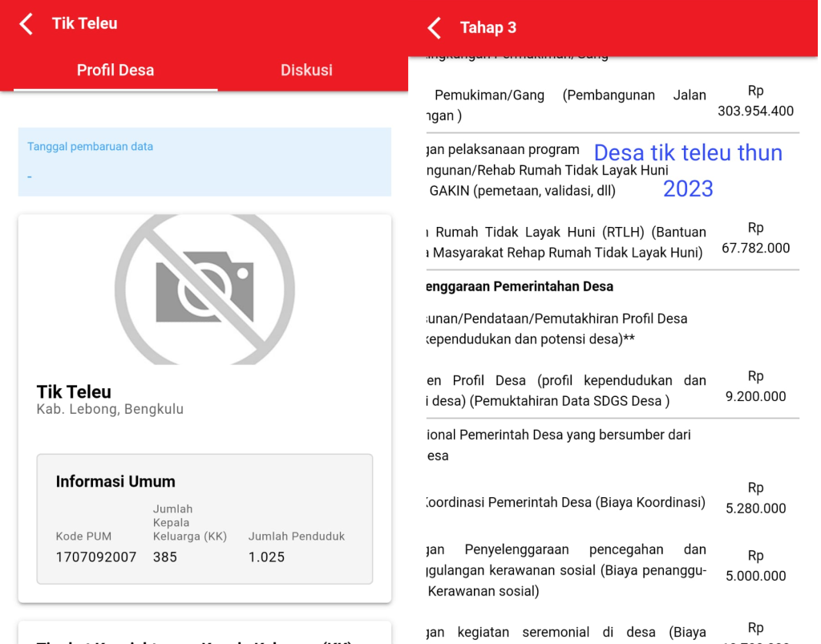Image resolution: width=821 pixels, height=644 pixels.
Task: Tap the blue Desa tik teleu 2023 annotation
Action: click(687, 170)
